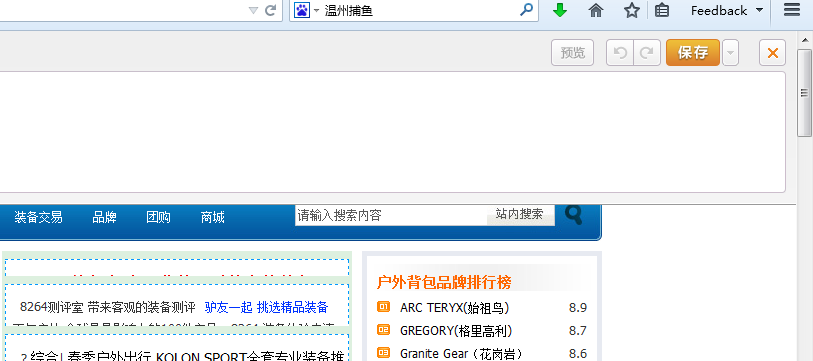Screen dimensions: 813x361
Task: Open the browser hamburger menu
Action: click(x=792, y=9)
